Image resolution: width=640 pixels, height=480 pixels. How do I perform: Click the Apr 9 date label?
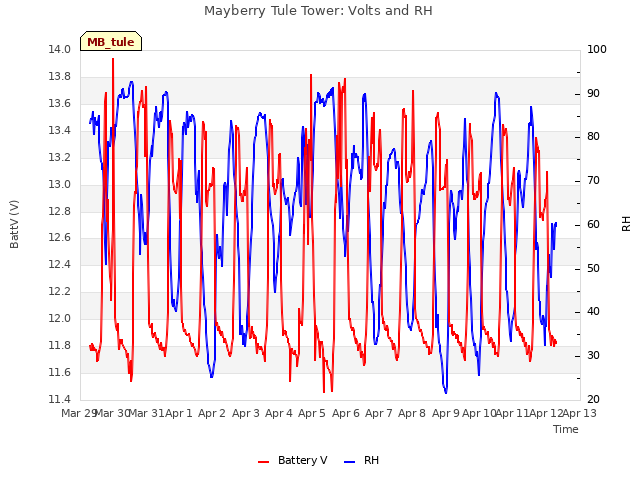(446, 413)
